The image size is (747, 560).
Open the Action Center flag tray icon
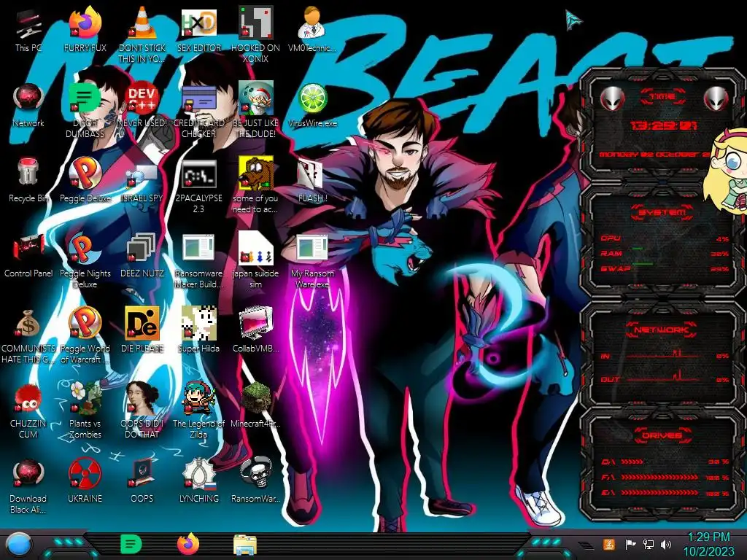pos(630,544)
